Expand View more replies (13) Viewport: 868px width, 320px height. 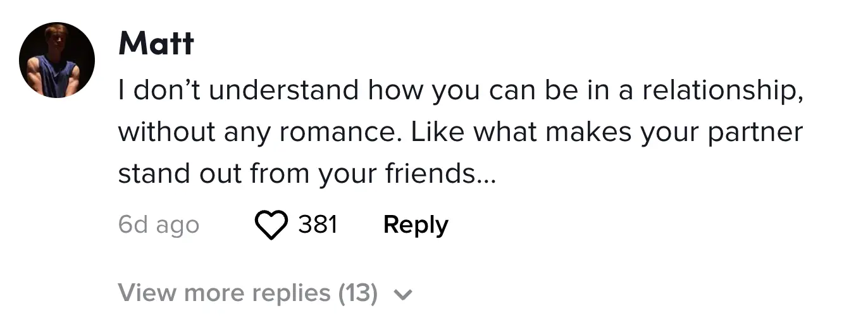point(247,293)
